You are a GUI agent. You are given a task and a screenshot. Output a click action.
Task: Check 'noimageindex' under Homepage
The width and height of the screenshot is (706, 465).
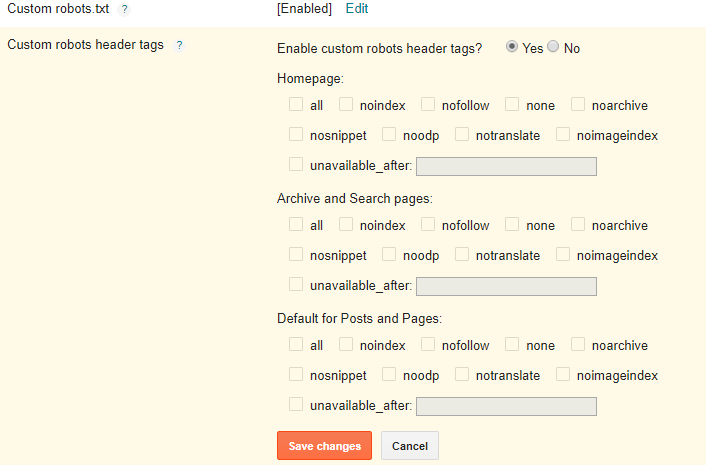point(563,134)
